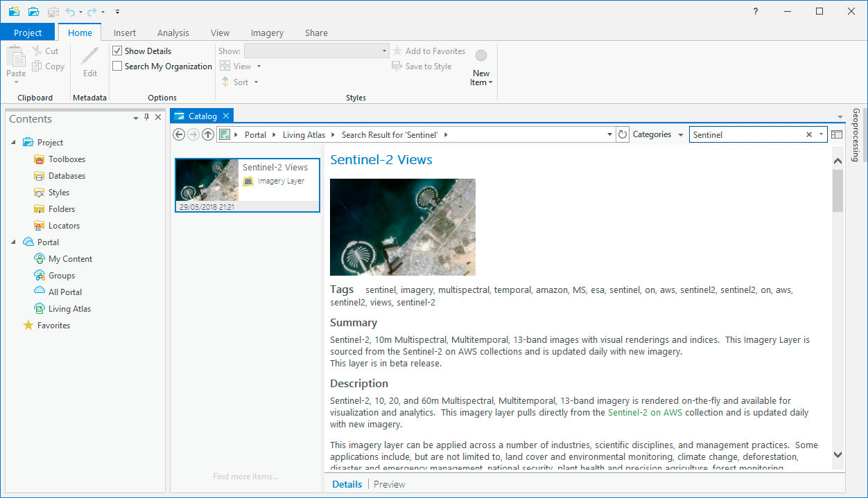
Task: Open the New Item dropdown button
Action: 481,67
